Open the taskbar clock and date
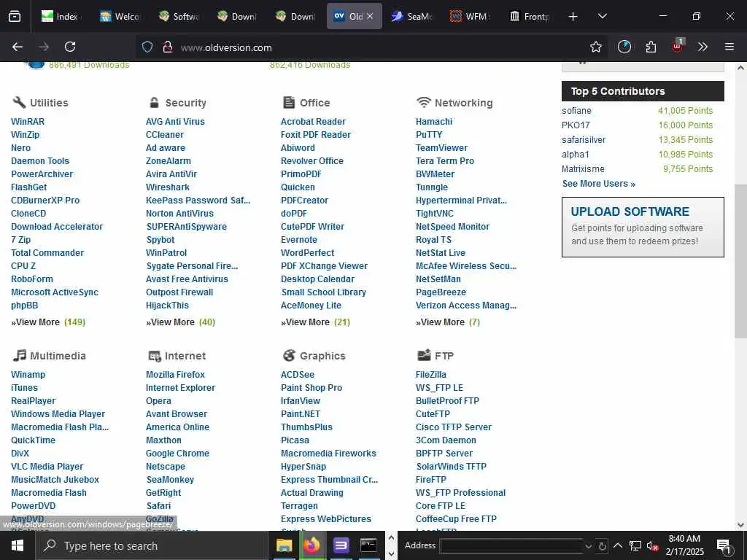This screenshot has width=747, height=560. 684,545
